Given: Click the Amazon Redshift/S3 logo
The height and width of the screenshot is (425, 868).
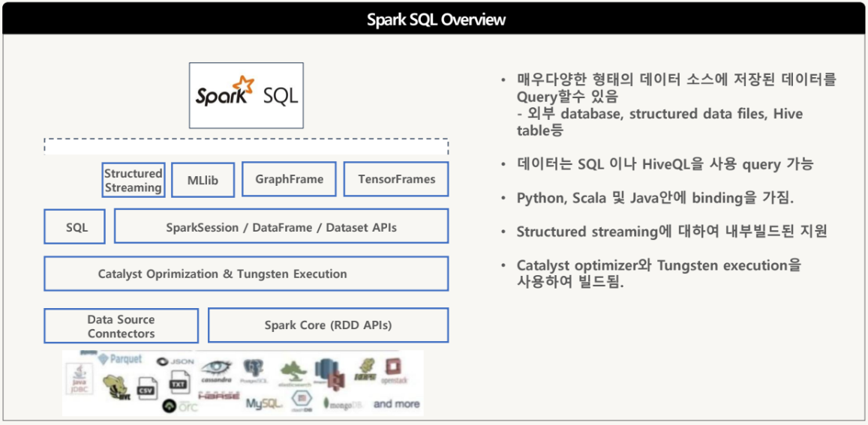Looking at the screenshot, I should pos(329,373).
